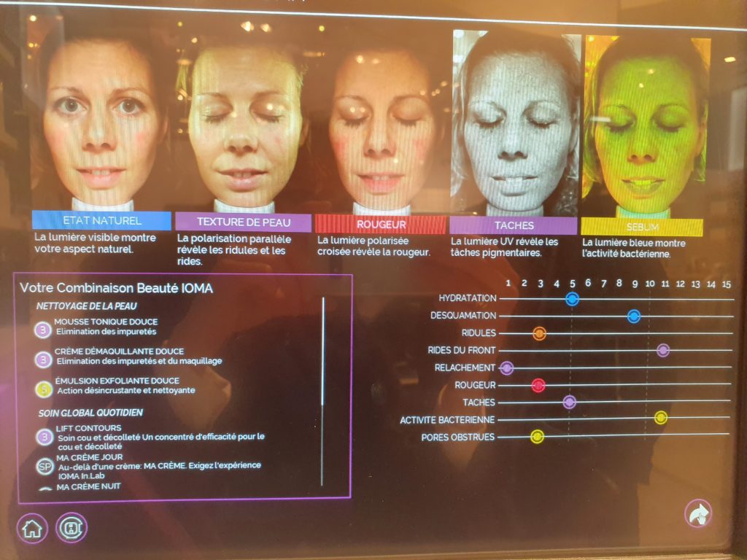This screenshot has height=560, width=747.
Task: Select the Émulsion Exfoliante Douce yellow badge
Action: coord(44,389)
